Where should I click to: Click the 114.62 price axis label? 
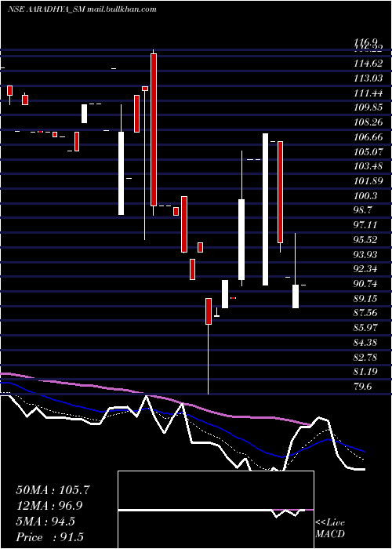click(368, 64)
